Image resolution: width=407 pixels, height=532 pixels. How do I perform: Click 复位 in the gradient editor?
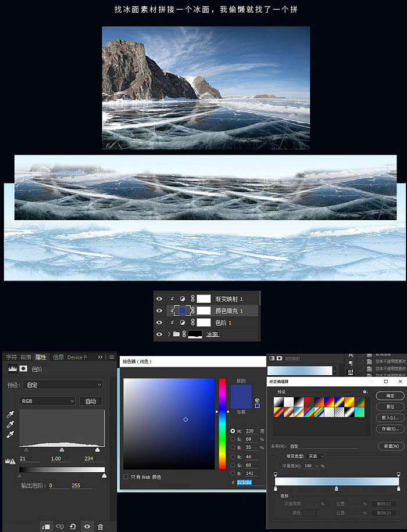(390, 407)
